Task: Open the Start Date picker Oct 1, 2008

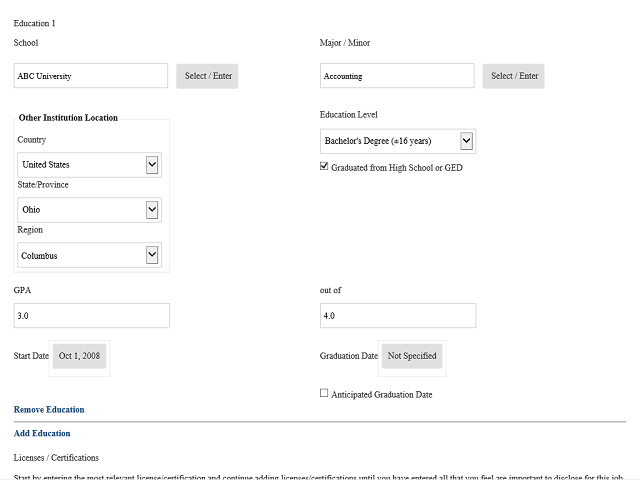Action: (80, 356)
